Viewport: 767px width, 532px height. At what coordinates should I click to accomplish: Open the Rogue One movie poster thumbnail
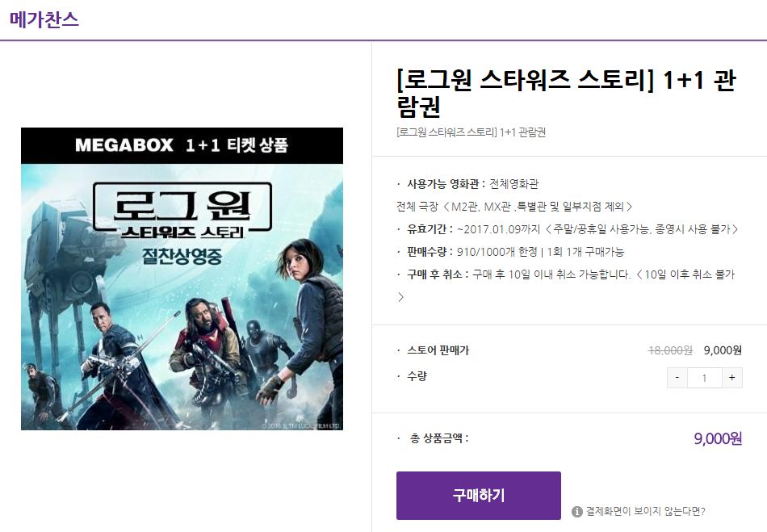pyautogui.click(x=182, y=279)
